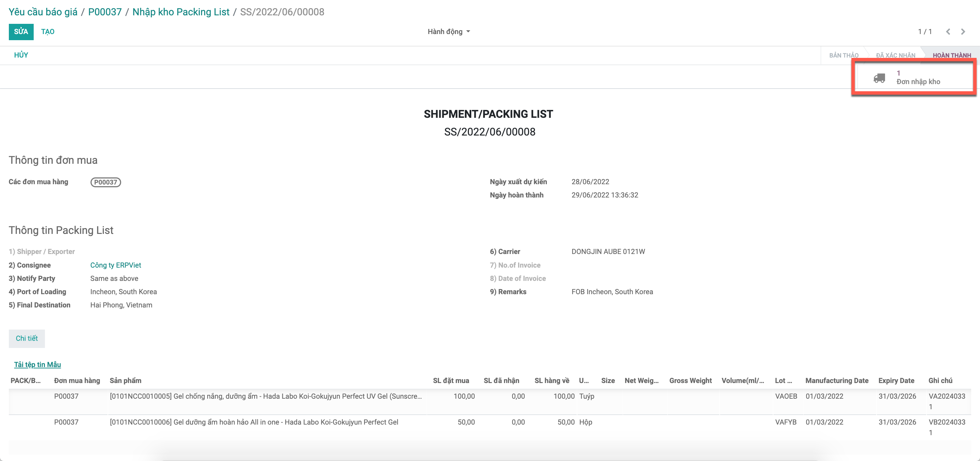Click Ngày xuất dự kiến value 28/06/2022
This screenshot has width=980, height=461.
[590, 181]
